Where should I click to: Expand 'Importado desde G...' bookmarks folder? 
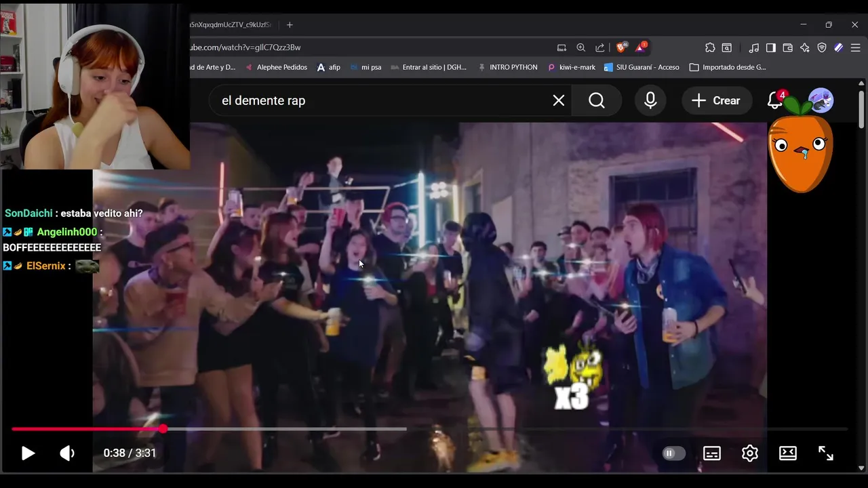pos(728,67)
